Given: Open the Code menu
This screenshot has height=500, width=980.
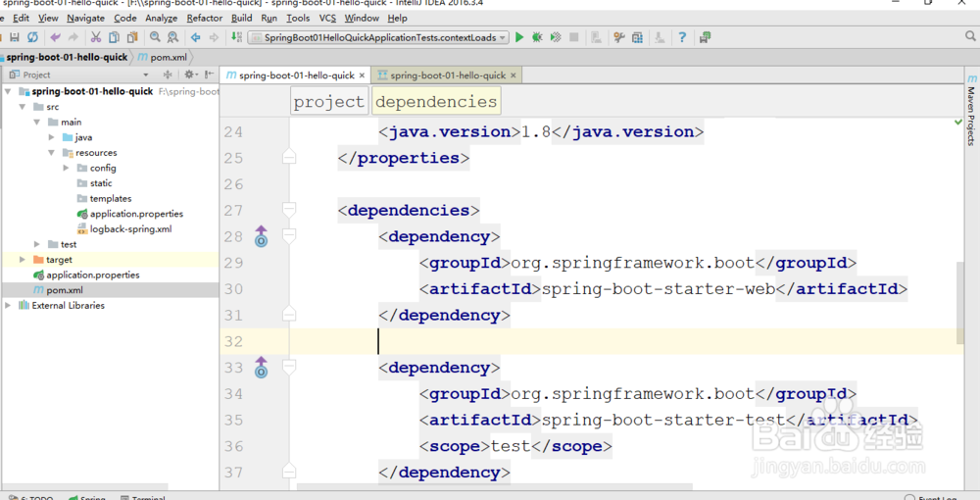Looking at the screenshot, I should [125, 18].
